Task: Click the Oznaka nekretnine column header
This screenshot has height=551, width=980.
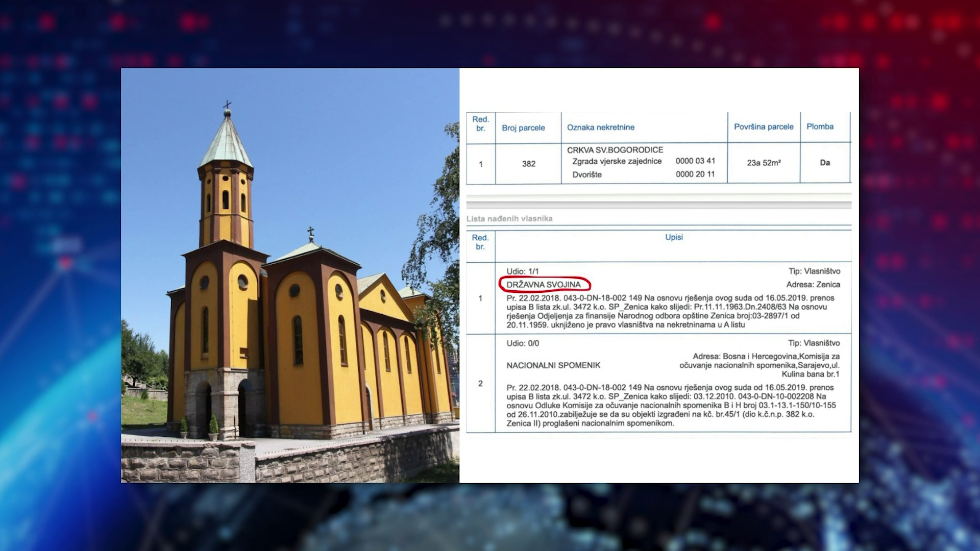Action: (601, 127)
